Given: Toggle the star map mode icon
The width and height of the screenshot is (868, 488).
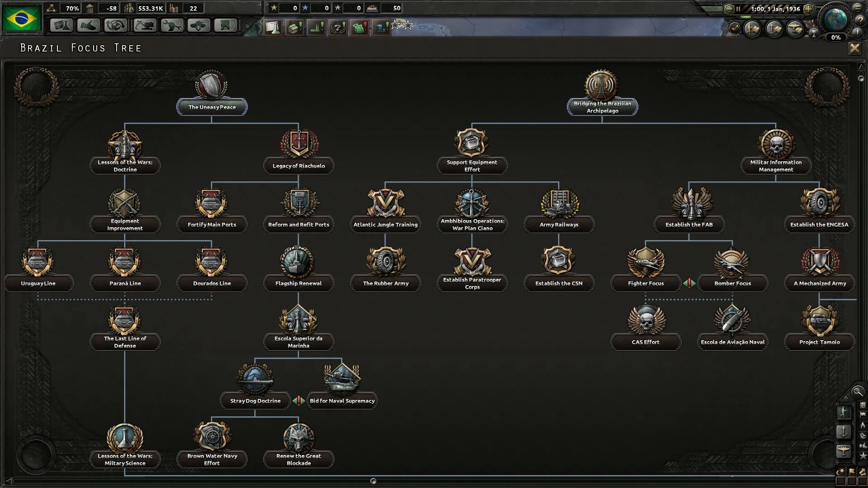Looking at the screenshot, I should point(863,456).
